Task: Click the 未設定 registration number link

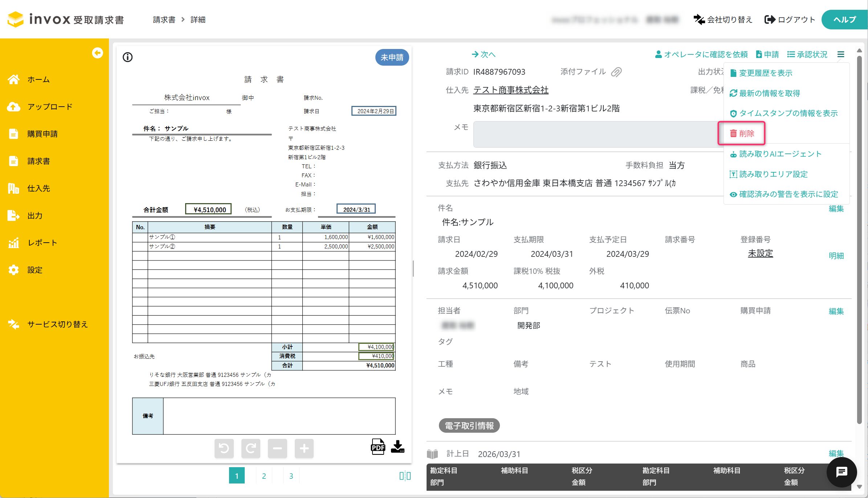Action: pos(760,254)
